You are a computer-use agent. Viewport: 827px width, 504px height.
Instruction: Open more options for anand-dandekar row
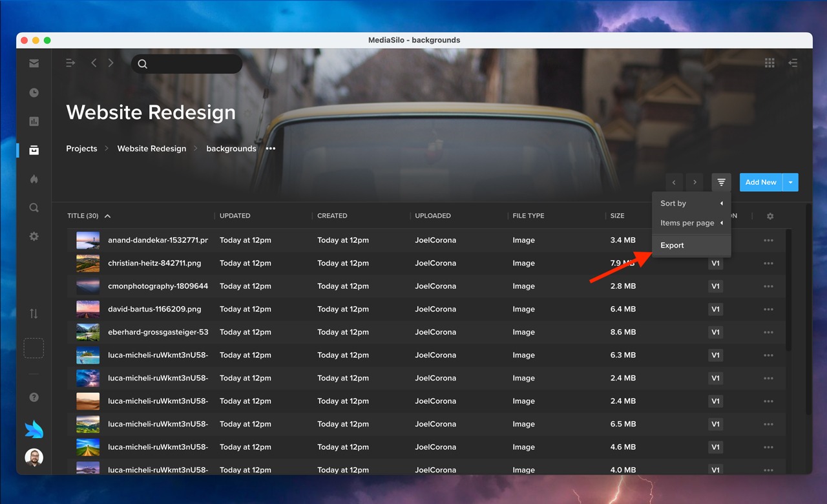pyautogui.click(x=768, y=240)
